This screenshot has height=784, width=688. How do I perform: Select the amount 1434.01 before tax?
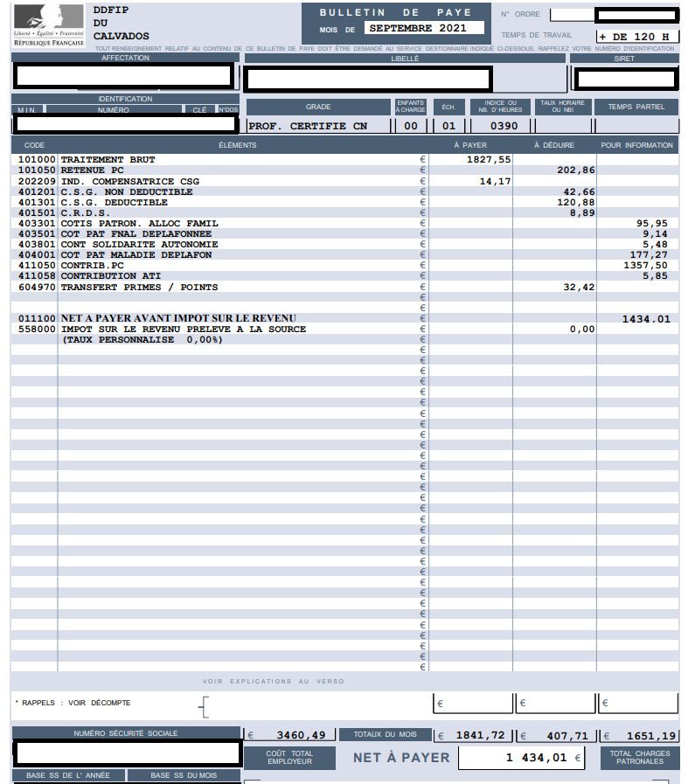point(646,319)
